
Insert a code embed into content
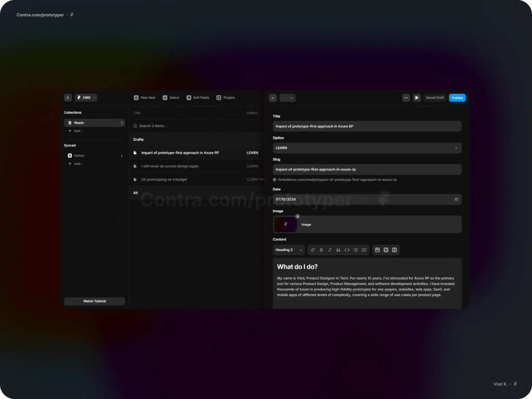(x=394, y=250)
